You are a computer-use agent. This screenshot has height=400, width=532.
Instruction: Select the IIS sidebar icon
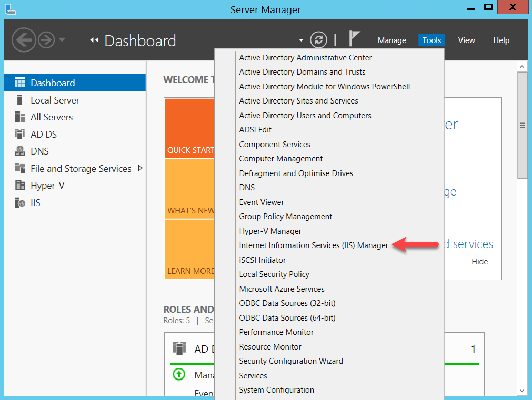pos(20,202)
